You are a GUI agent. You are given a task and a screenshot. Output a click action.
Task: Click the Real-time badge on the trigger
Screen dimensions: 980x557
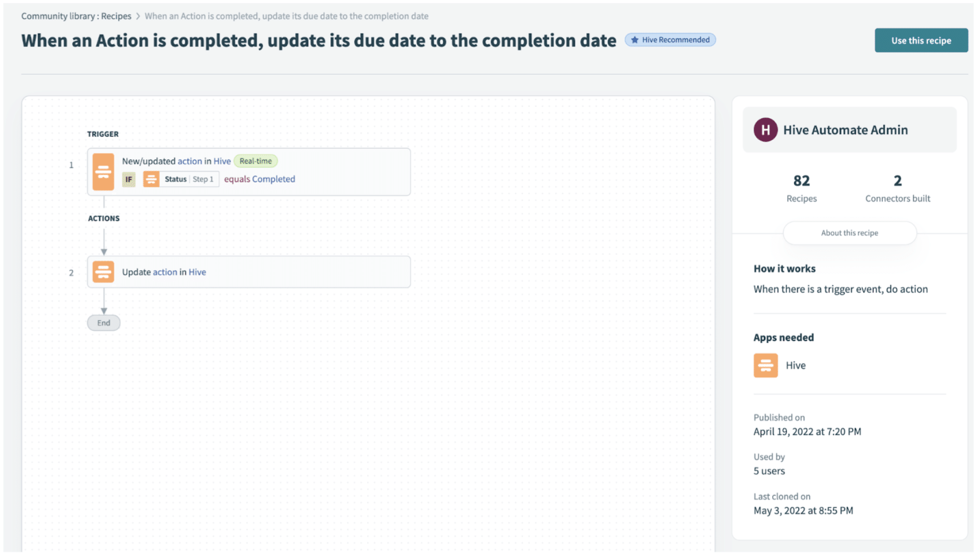point(255,161)
